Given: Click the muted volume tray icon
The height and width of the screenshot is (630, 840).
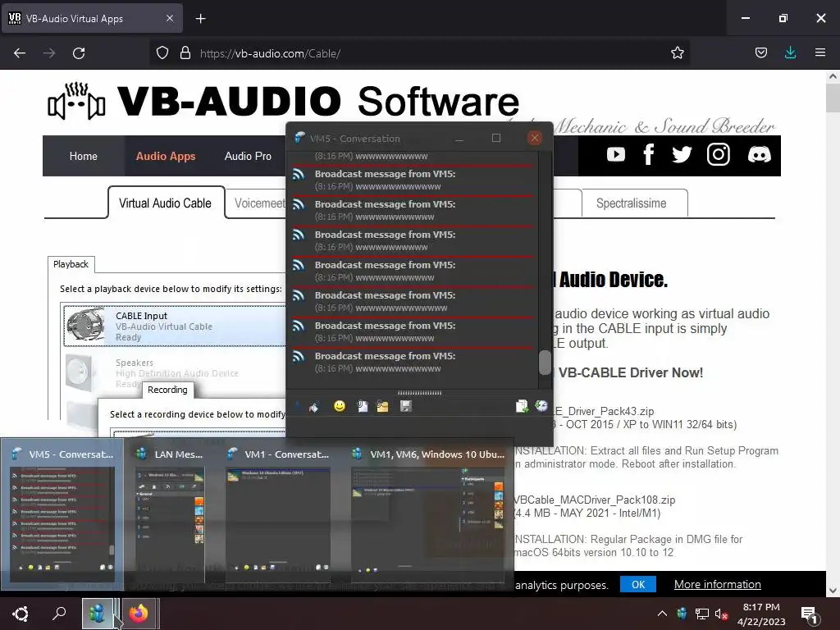Looking at the screenshot, I should tap(721, 614).
